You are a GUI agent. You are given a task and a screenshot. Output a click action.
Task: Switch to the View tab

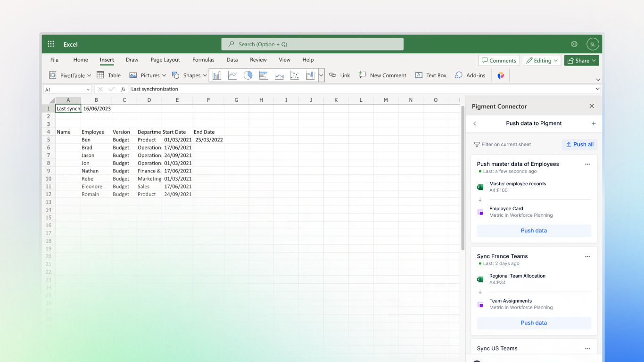[x=285, y=60]
